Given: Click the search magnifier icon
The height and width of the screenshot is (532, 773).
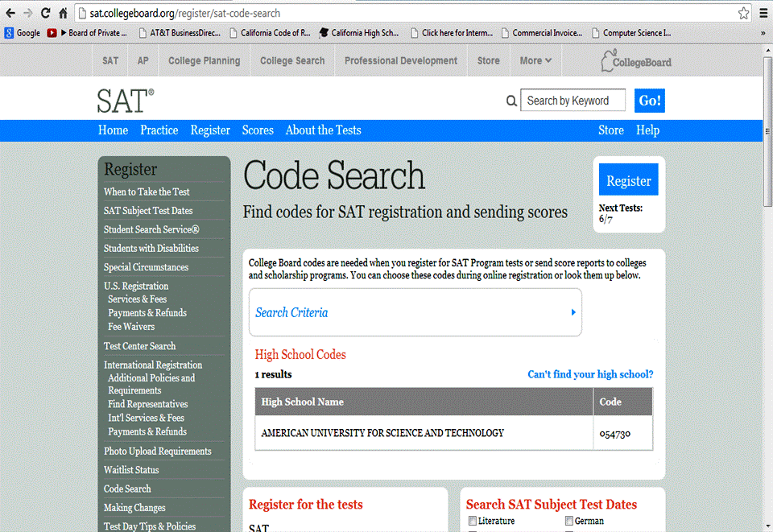Looking at the screenshot, I should (x=511, y=101).
